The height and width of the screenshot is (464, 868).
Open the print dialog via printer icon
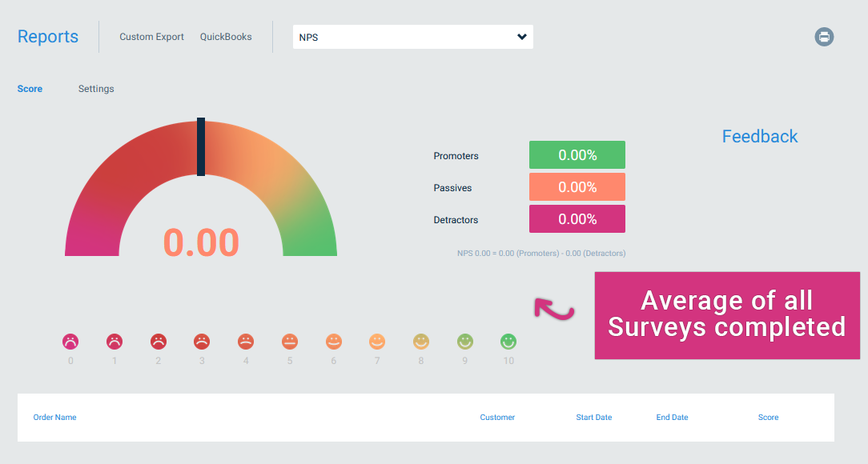[824, 37]
